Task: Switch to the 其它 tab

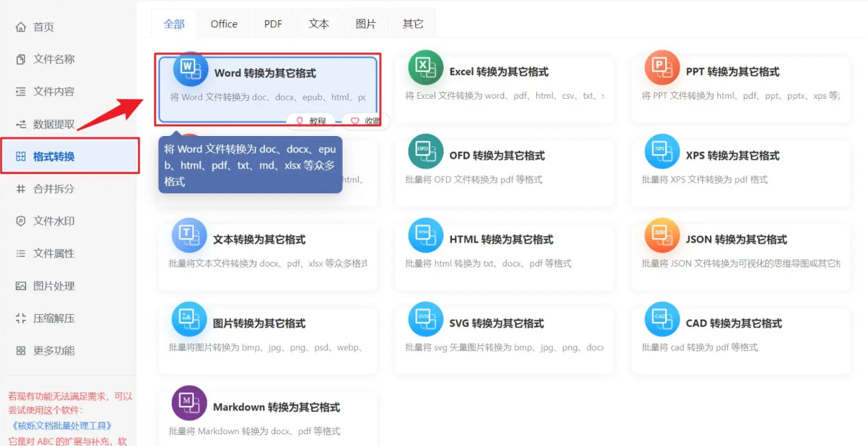Action: (413, 23)
